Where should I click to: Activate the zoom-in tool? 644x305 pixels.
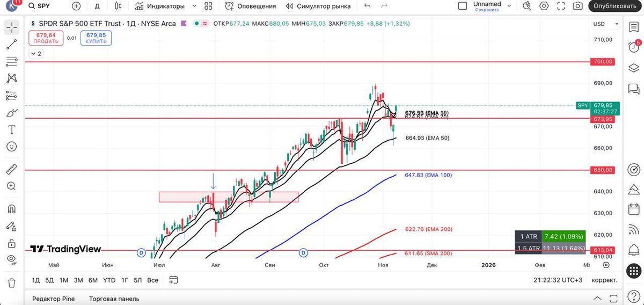(x=11, y=186)
